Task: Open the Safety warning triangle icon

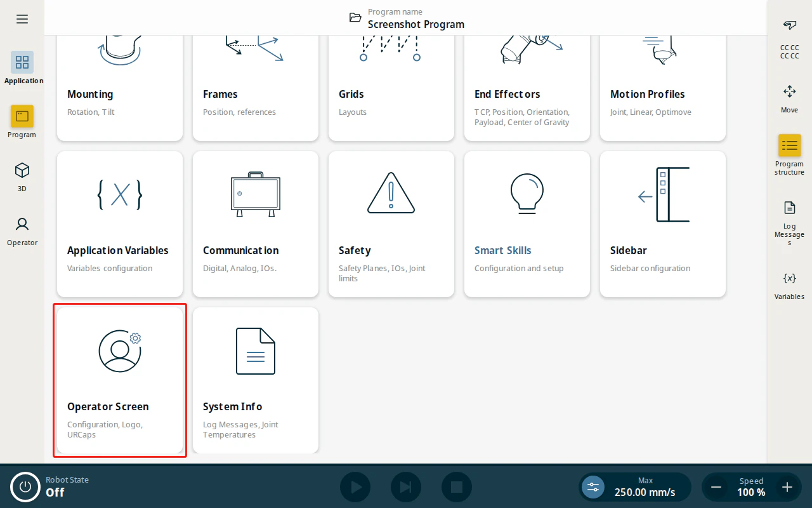Action: coord(391,192)
